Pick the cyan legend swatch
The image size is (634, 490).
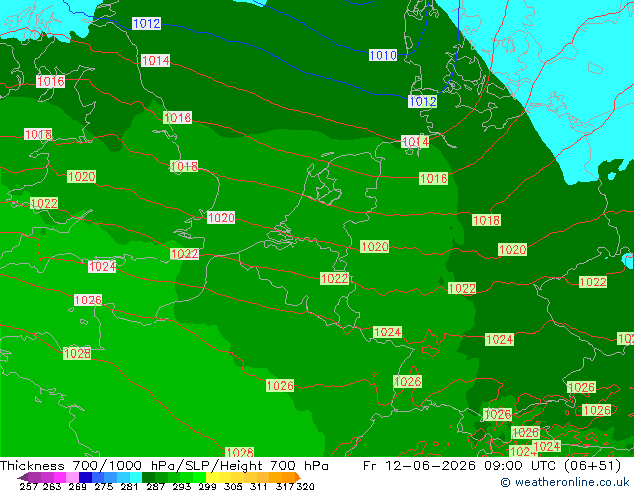[x=135, y=477]
